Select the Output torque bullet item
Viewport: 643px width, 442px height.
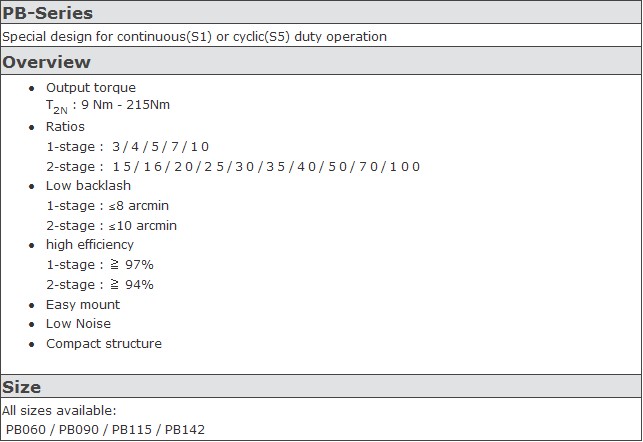(91, 88)
